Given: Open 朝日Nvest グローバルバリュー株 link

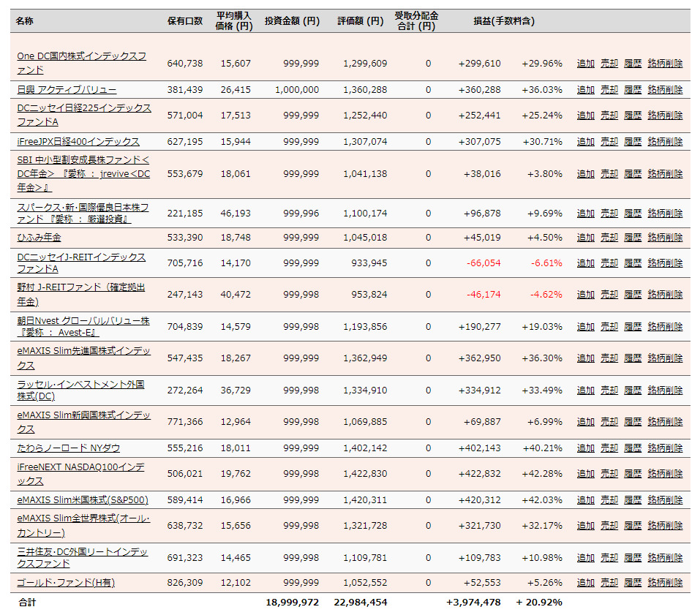Looking at the screenshot, I should [x=83, y=327].
